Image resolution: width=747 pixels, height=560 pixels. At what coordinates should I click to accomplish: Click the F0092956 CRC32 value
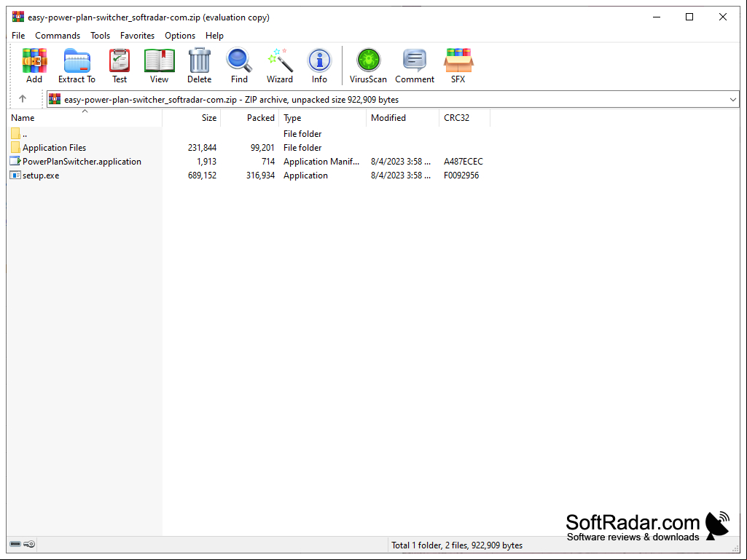click(461, 176)
